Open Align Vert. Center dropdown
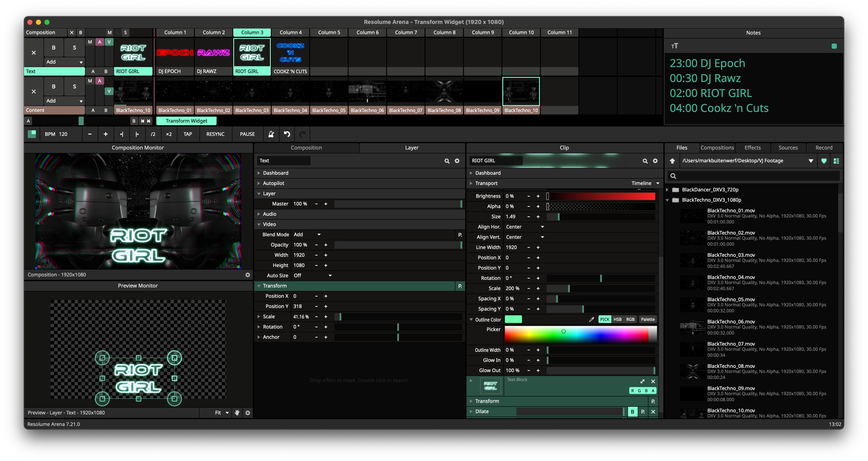The height and width of the screenshot is (461, 868). coord(525,237)
